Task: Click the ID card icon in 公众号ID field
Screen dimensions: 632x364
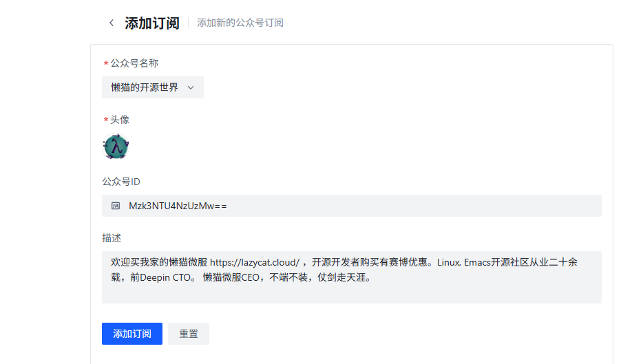Action: pos(116,206)
